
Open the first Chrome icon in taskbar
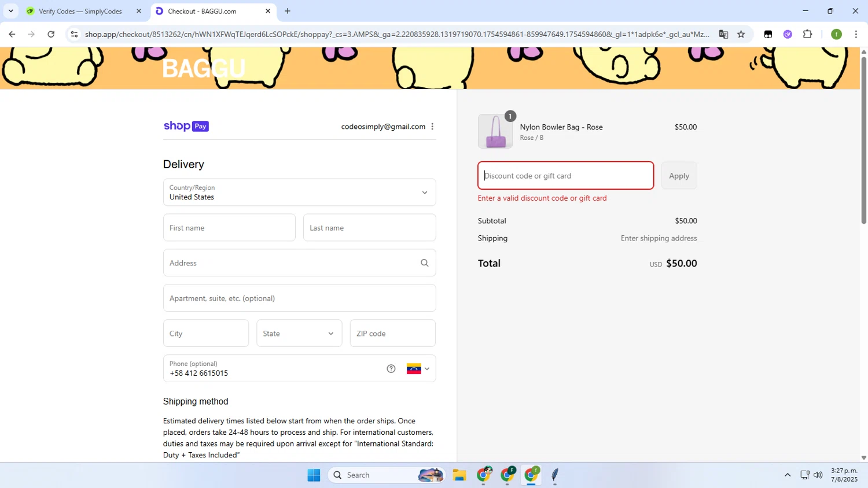point(484,475)
